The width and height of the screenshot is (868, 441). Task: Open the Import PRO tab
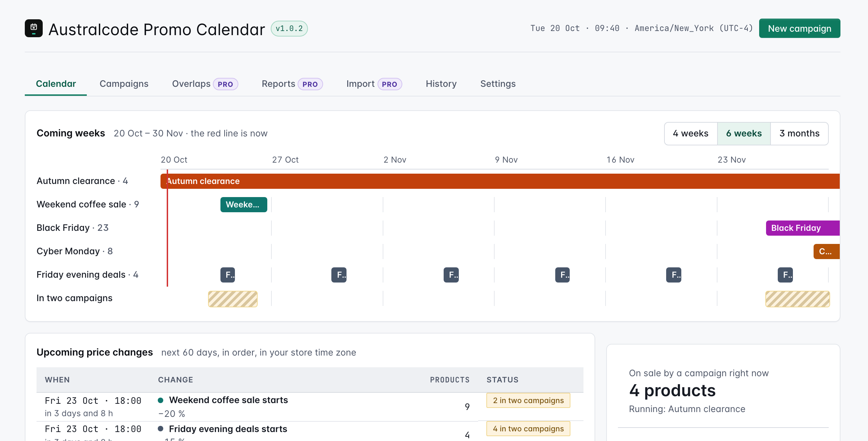[x=374, y=84]
